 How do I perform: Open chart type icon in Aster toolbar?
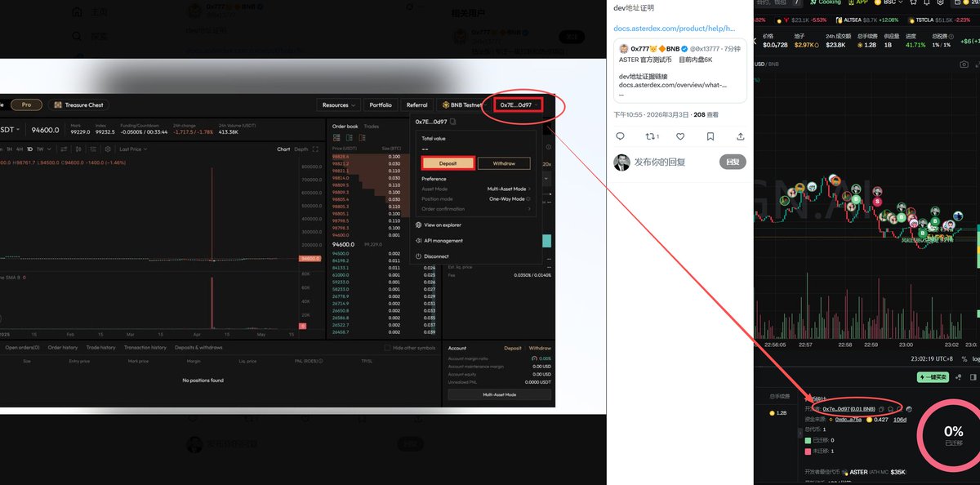point(78,149)
